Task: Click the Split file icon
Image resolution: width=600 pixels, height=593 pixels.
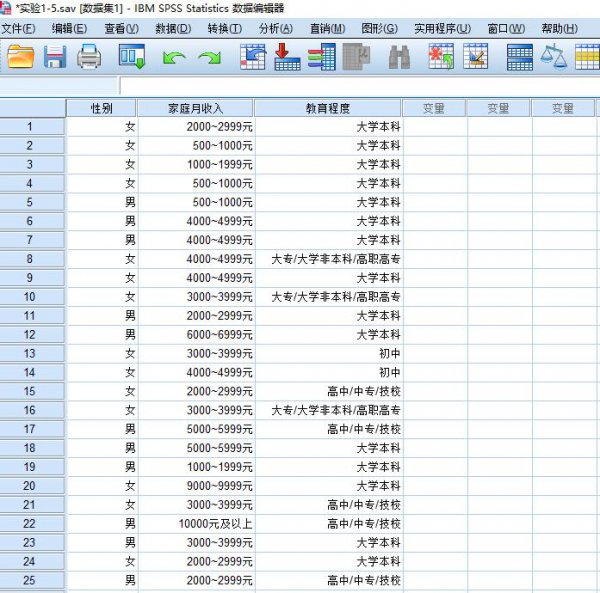Action: (520, 57)
